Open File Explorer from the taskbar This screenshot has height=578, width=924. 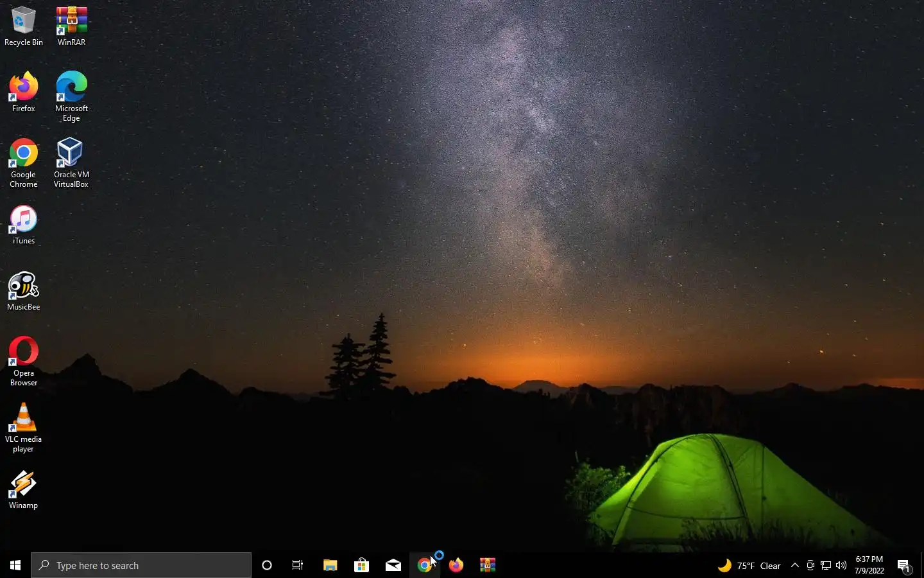330,565
